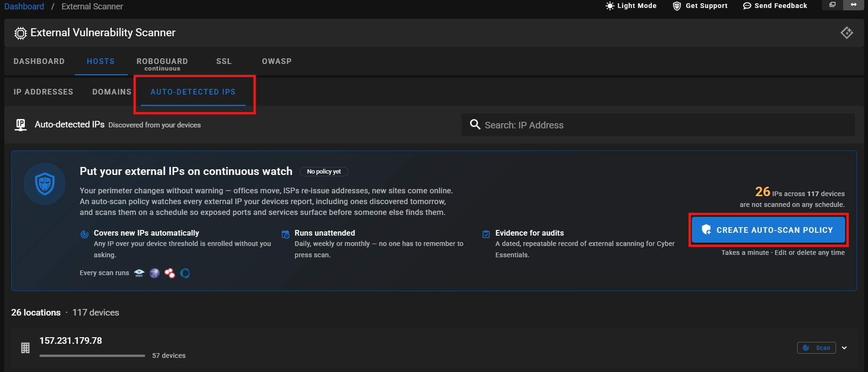Viewport: 868px width, 372px height.
Task: Go to the RoboGuard continuous tab
Action: (x=162, y=64)
